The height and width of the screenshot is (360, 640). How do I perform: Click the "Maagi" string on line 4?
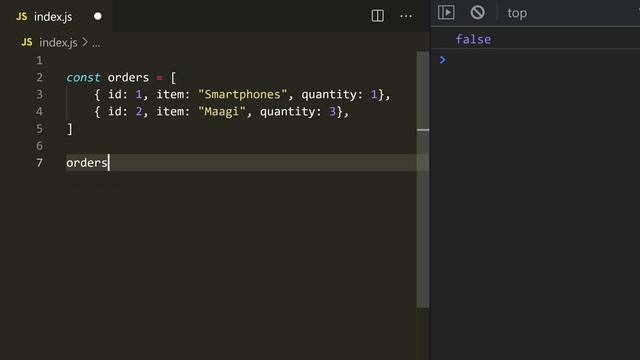(x=222, y=112)
